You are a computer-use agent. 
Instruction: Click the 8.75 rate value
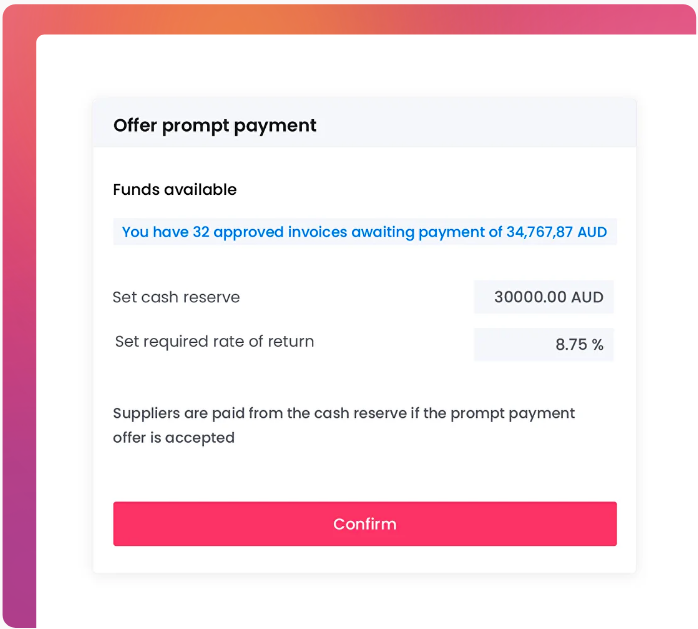tap(570, 345)
